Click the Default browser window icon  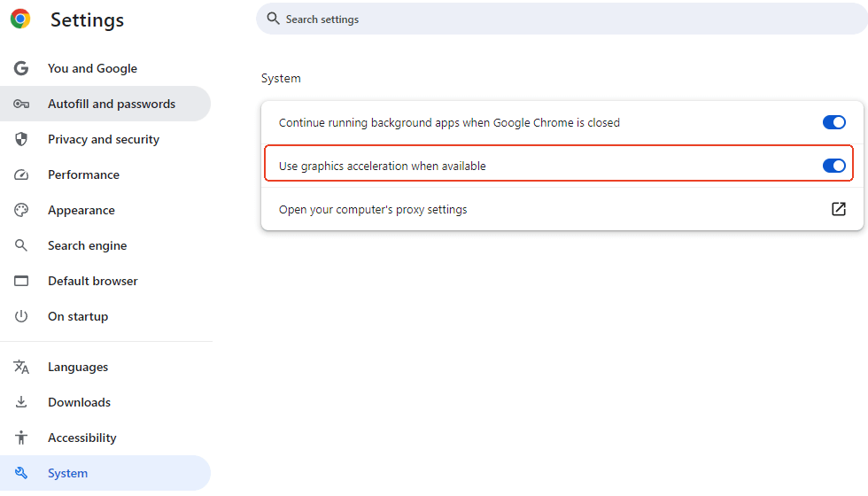pyautogui.click(x=21, y=281)
